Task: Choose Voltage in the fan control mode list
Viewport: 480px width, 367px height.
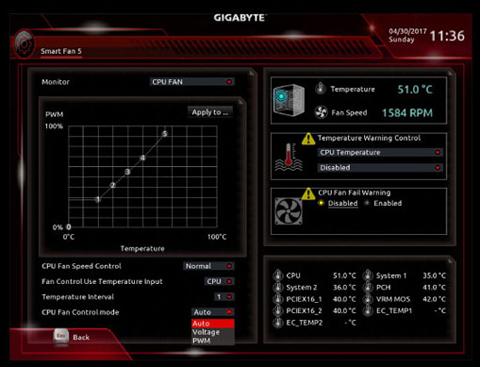Action: click(x=213, y=332)
